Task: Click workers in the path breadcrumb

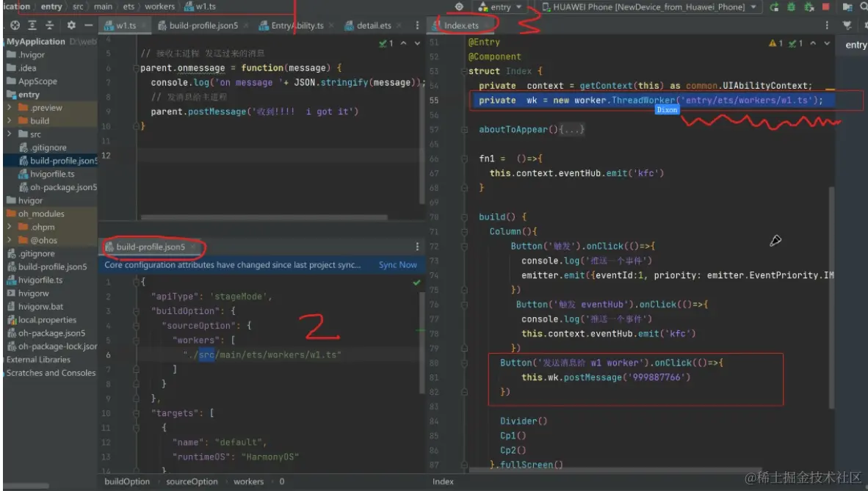Action: (159, 7)
